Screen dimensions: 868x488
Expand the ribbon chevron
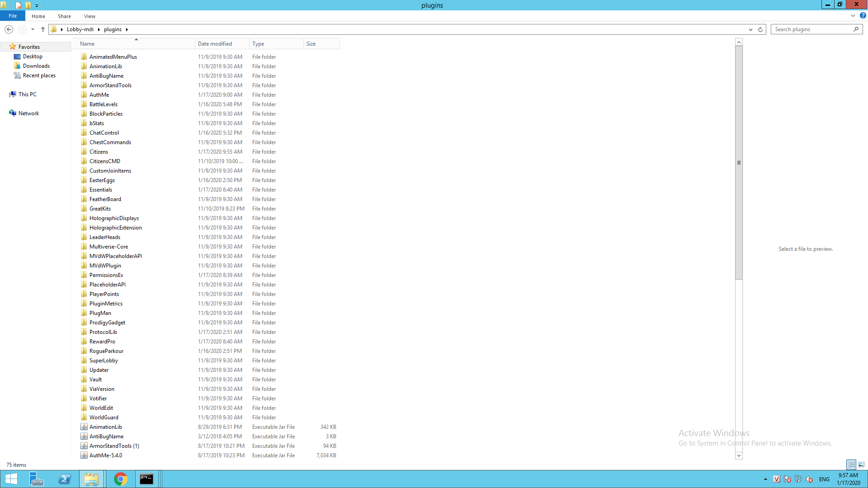coord(853,16)
